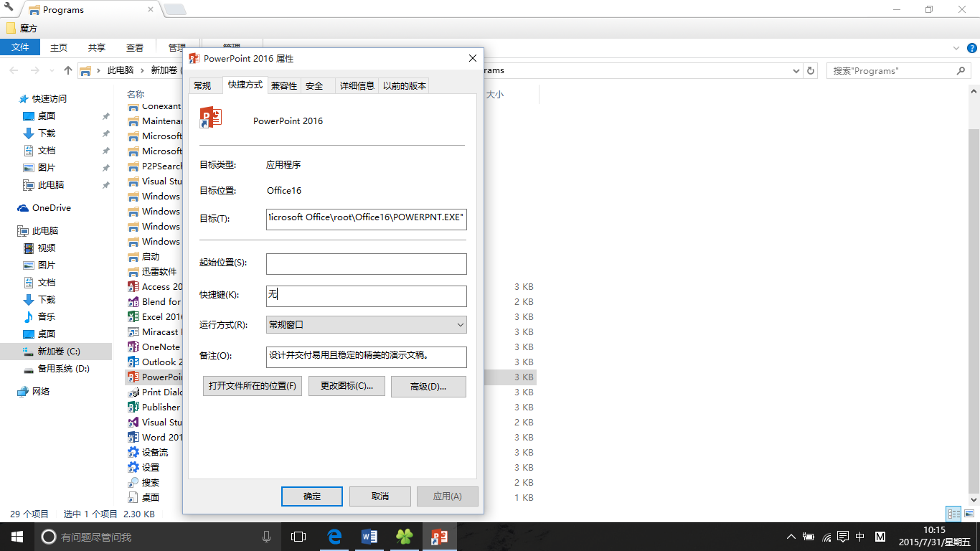980x551 pixels.
Task: Select the Print Dialog shortcut
Action: click(154, 392)
